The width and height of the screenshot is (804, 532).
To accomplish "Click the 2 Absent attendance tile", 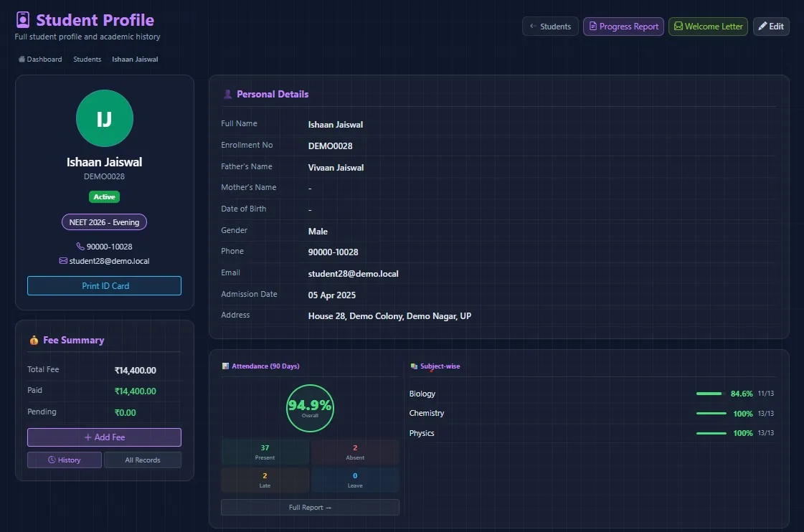I will [x=355, y=452].
